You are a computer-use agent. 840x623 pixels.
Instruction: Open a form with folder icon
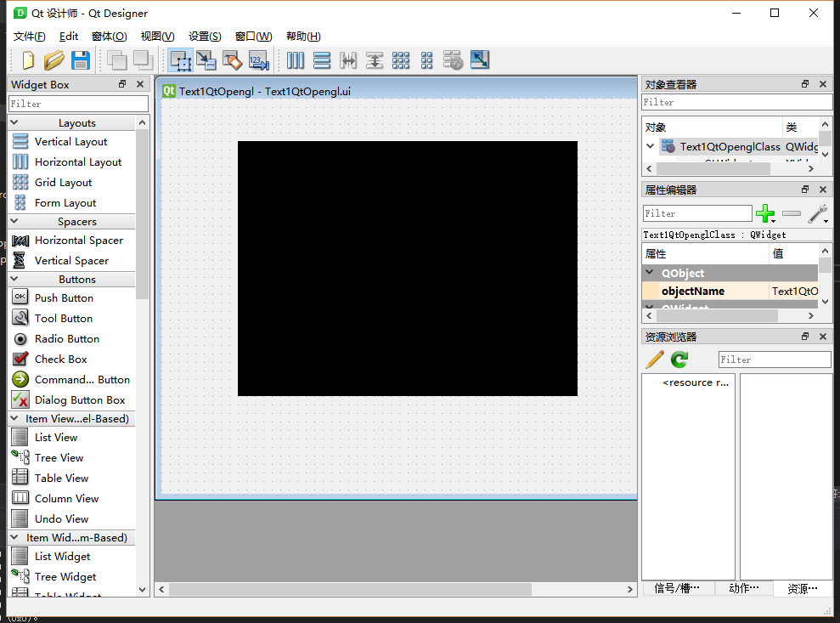click(x=54, y=60)
